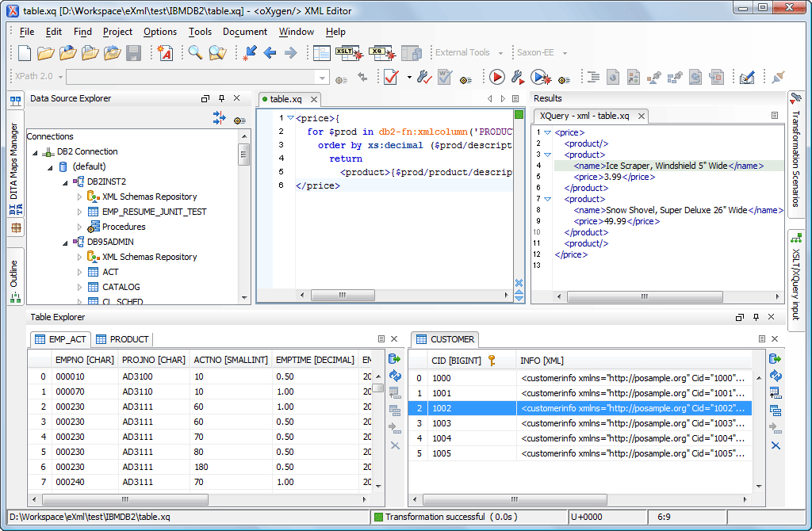Apply transformation scenario with the red play icon
This screenshot has height=531, width=812.
pos(496,77)
